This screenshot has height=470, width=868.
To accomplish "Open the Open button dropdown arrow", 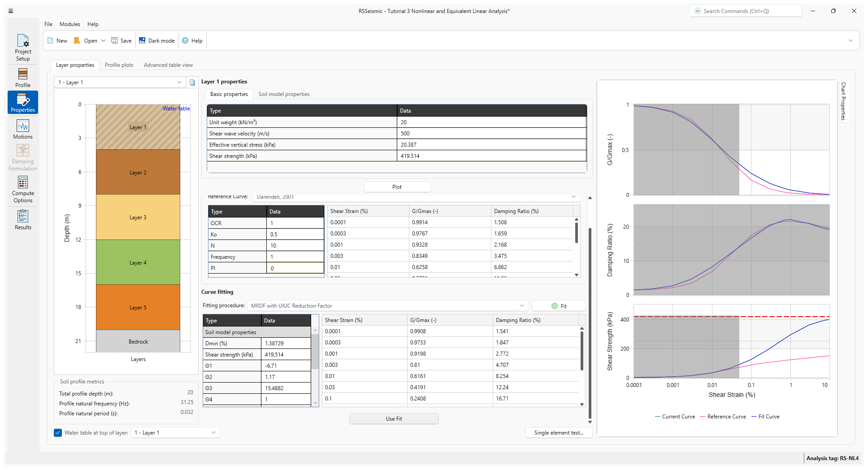I will coord(104,41).
